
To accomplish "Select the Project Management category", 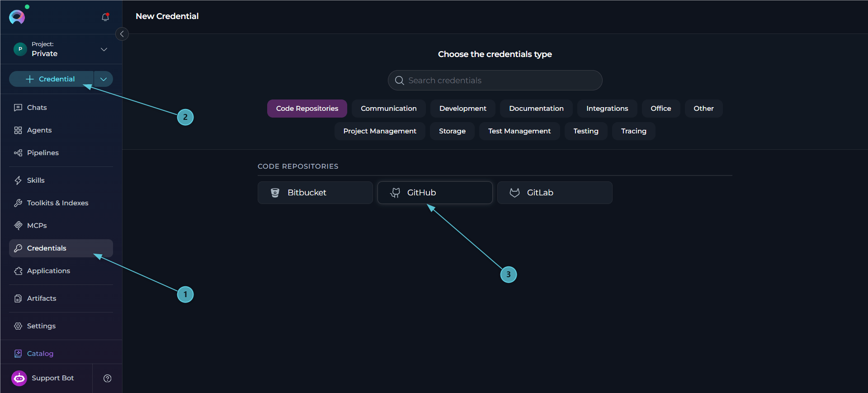I will 380,131.
